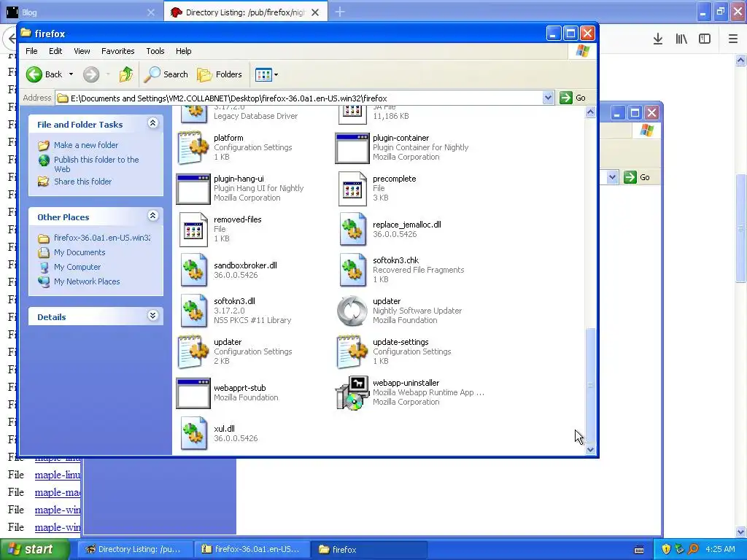The height and width of the screenshot is (560, 747).
Task: Open the Favorites menu
Action: pyautogui.click(x=117, y=51)
